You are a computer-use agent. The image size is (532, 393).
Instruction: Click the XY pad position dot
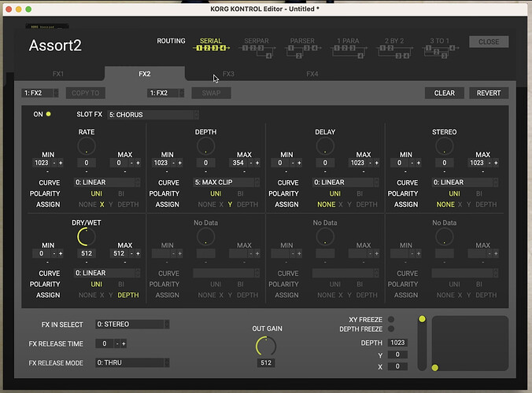point(435,368)
